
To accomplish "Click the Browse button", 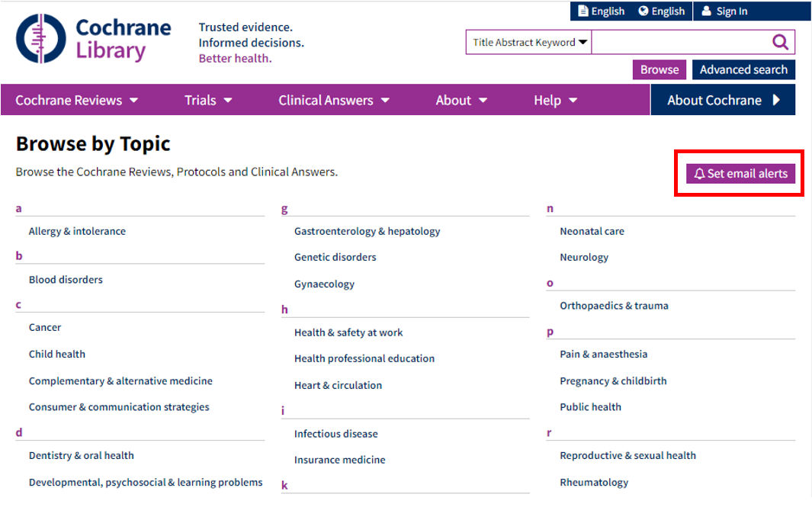I will coord(659,69).
